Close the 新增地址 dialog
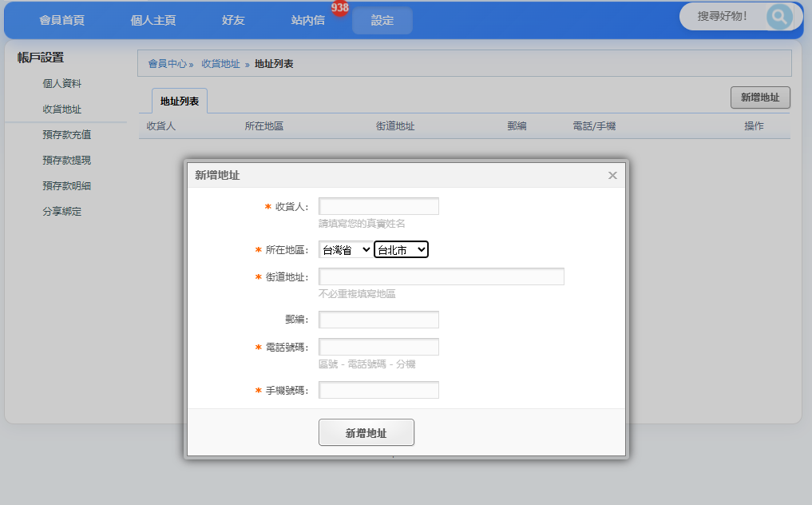The width and height of the screenshot is (812, 505). pos(612,175)
